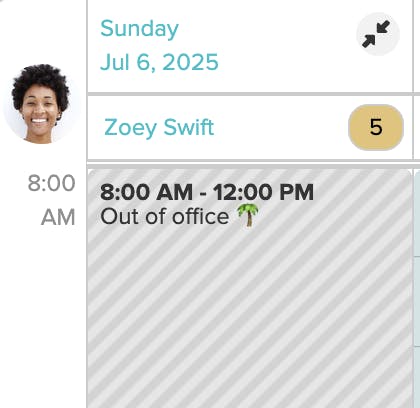Click the 8:00 AM - 12:00 PM text
420x408 pixels.
pyautogui.click(x=207, y=192)
